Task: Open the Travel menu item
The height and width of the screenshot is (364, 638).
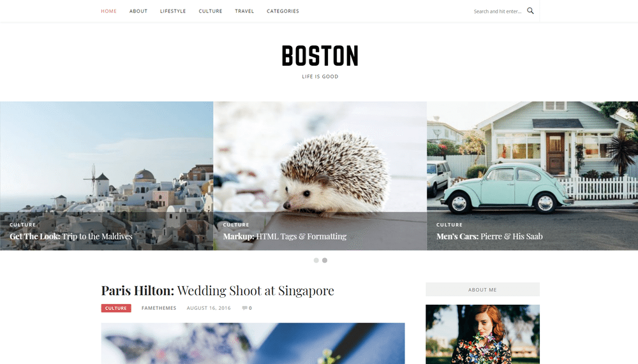Action: pyautogui.click(x=244, y=11)
